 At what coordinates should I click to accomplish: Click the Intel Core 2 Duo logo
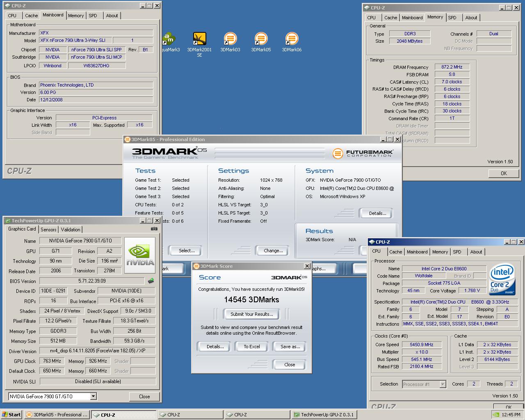pos(502,279)
